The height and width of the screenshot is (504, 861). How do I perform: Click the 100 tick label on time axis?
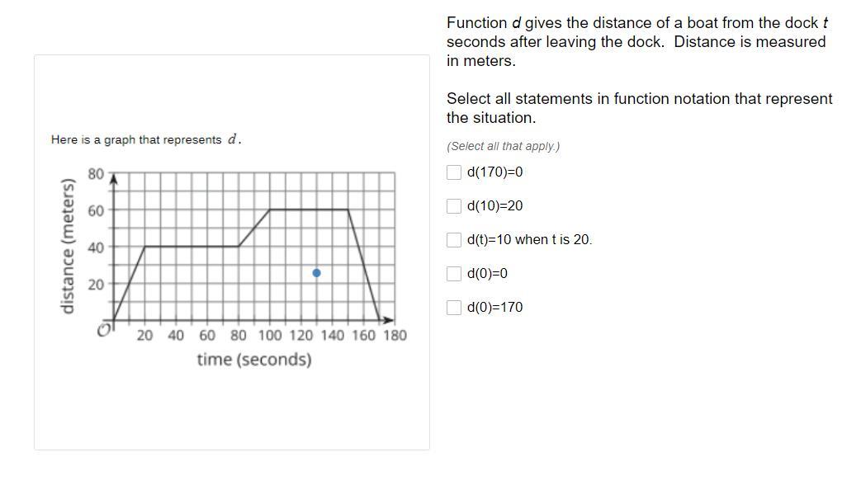pyautogui.click(x=270, y=335)
